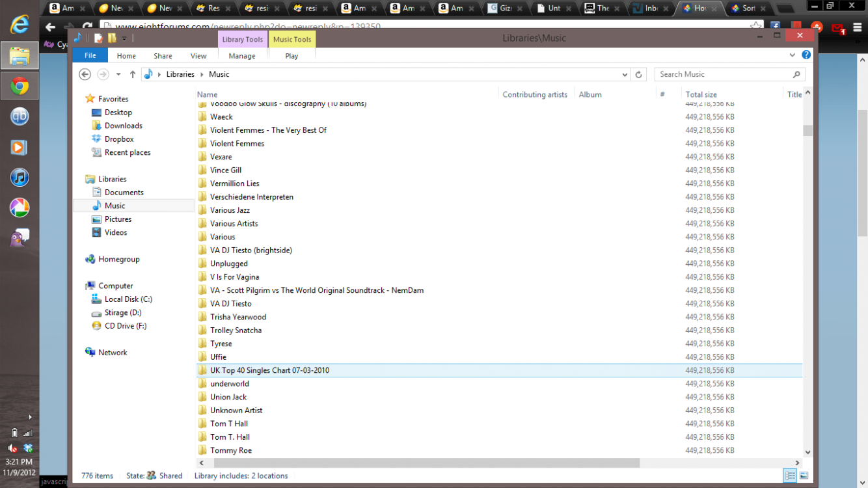The width and height of the screenshot is (868, 488).
Task: Switch to the View ribbon tab
Action: point(198,56)
